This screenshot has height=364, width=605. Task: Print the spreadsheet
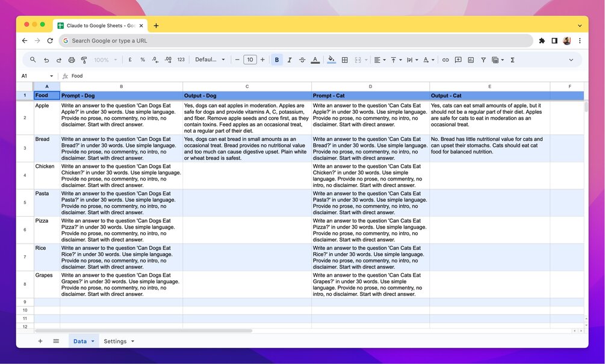72,60
